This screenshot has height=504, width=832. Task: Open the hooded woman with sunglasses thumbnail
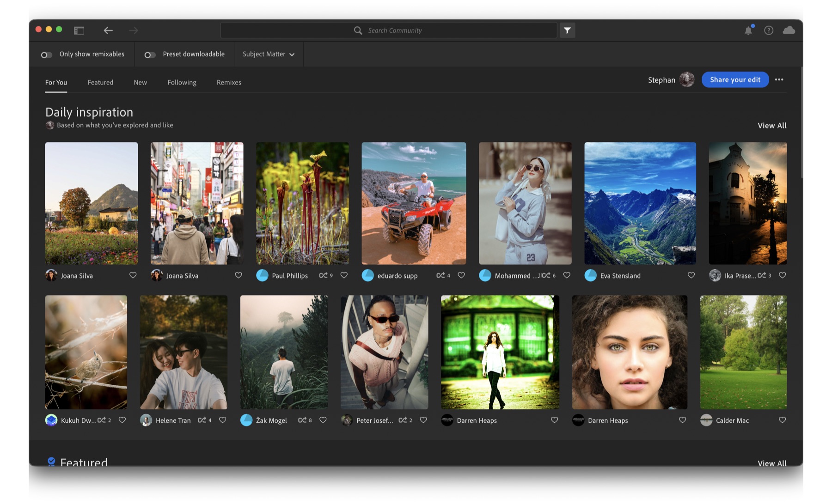coord(525,203)
